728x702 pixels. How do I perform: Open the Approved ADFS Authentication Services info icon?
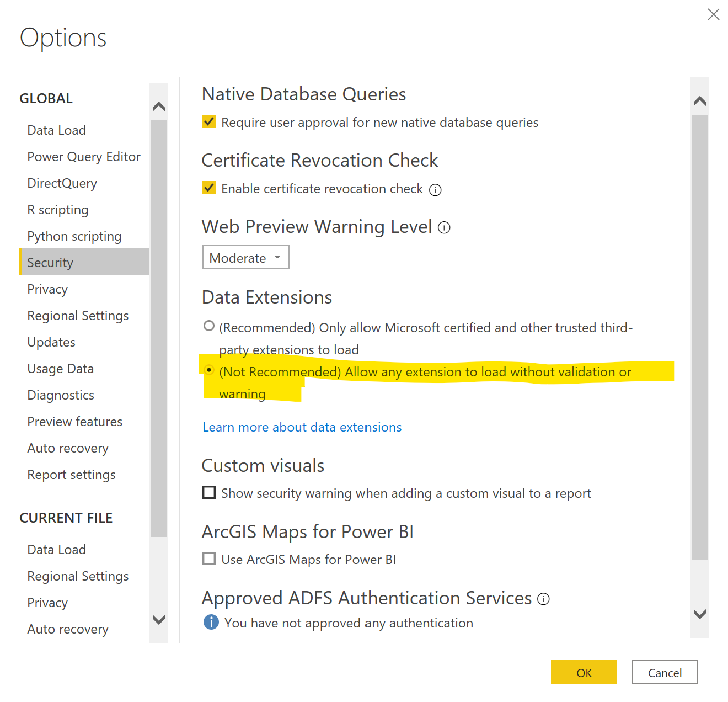tap(543, 599)
